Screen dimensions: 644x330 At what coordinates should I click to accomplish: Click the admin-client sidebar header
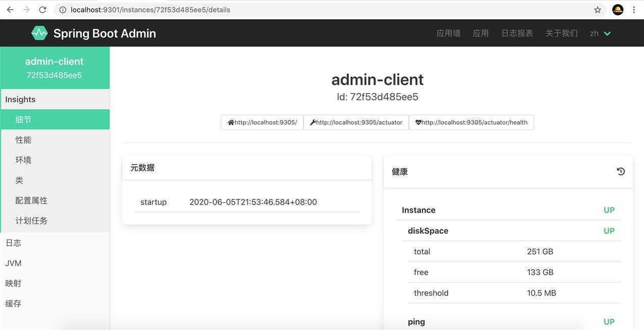(x=55, y=68)
